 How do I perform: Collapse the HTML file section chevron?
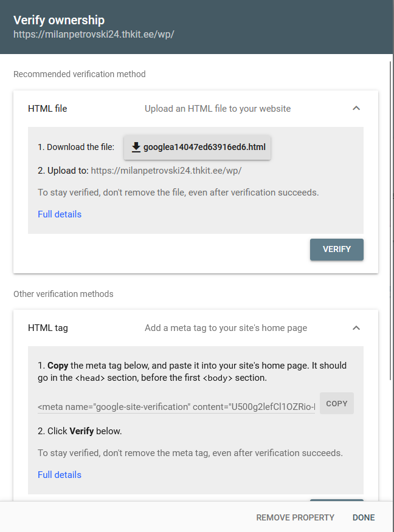pyautogui.click(x=356, y=109)
